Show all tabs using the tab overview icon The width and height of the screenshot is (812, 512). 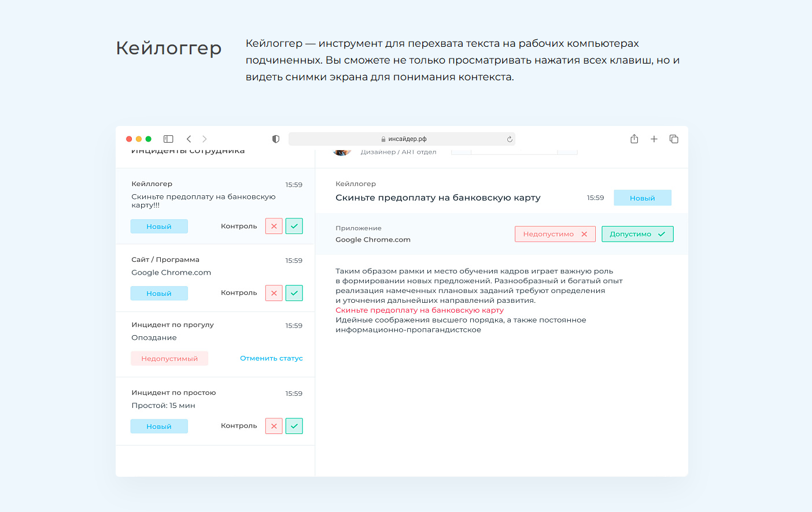tap(673, 139)
